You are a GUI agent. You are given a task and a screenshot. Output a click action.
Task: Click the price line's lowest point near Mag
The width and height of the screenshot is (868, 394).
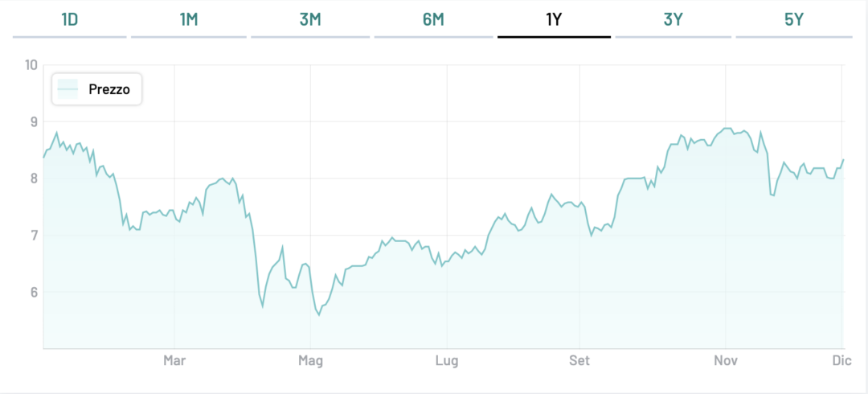[319, 314]
